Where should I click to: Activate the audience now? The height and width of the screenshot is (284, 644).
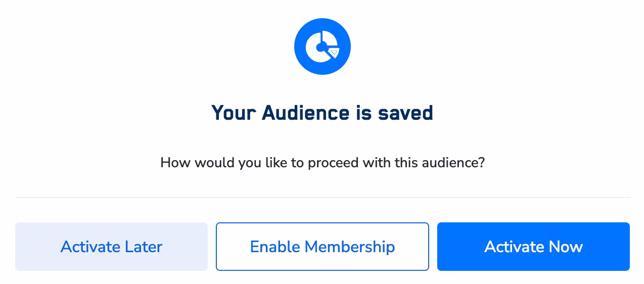point(533,247)
